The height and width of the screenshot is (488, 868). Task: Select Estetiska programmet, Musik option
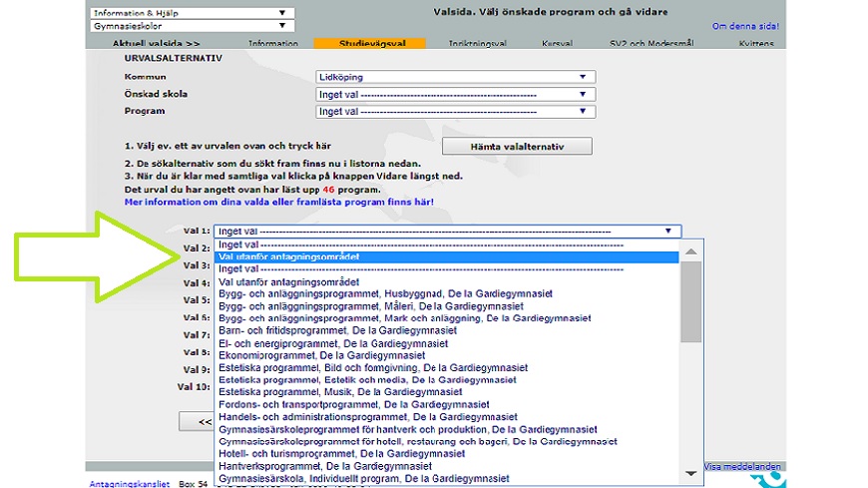pos(446,392)
